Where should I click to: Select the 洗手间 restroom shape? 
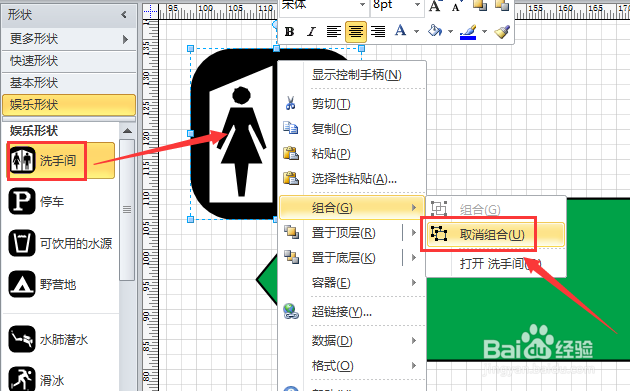[61, 161]
